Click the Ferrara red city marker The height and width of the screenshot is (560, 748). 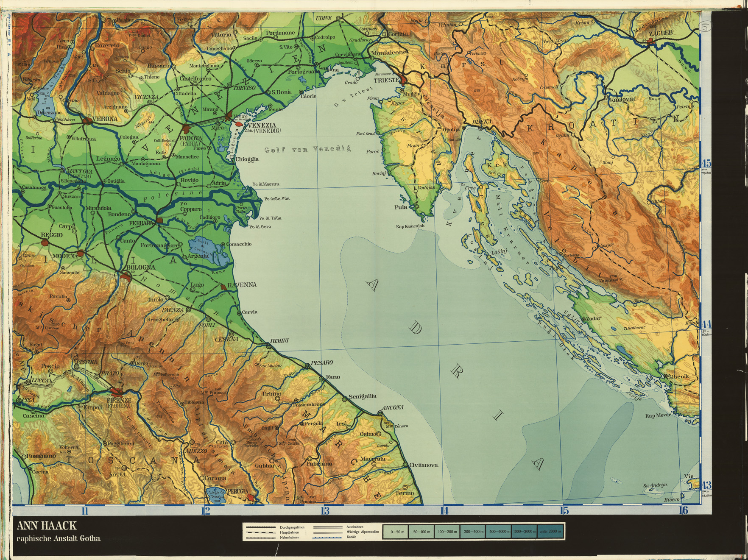point(159,220)
